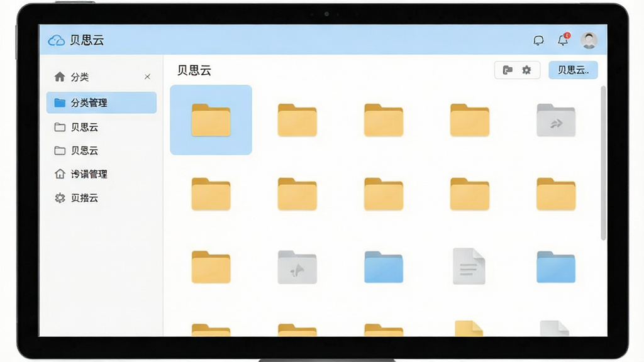
Task: Open the notification bell with red badge
Action: (x=563, y=40)
